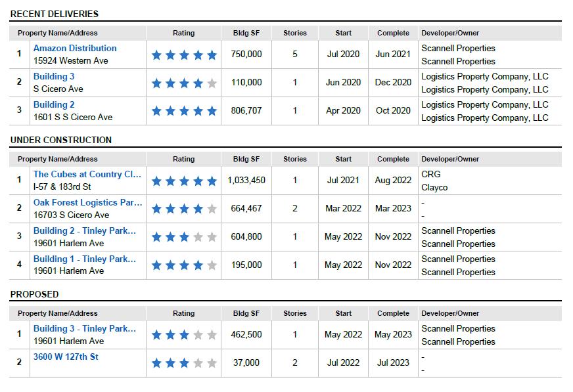Open Building 2 at 1601 S Cicero
Image resolution: width=573 pixels, height=392 pixels.
point(54,104)
